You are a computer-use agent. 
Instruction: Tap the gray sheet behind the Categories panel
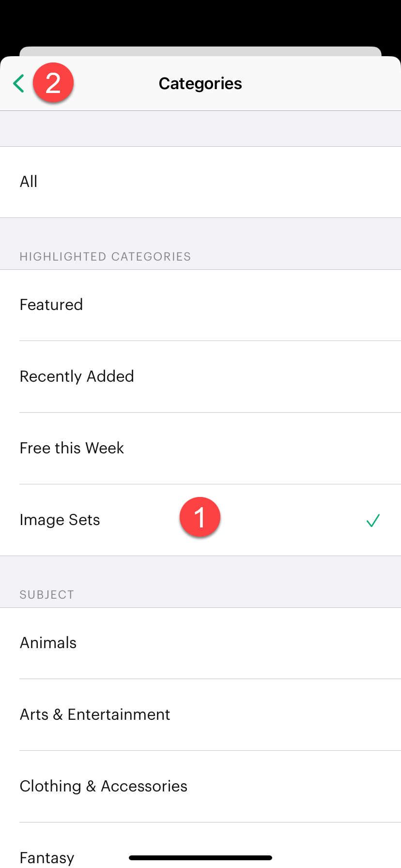click(200, 51)
